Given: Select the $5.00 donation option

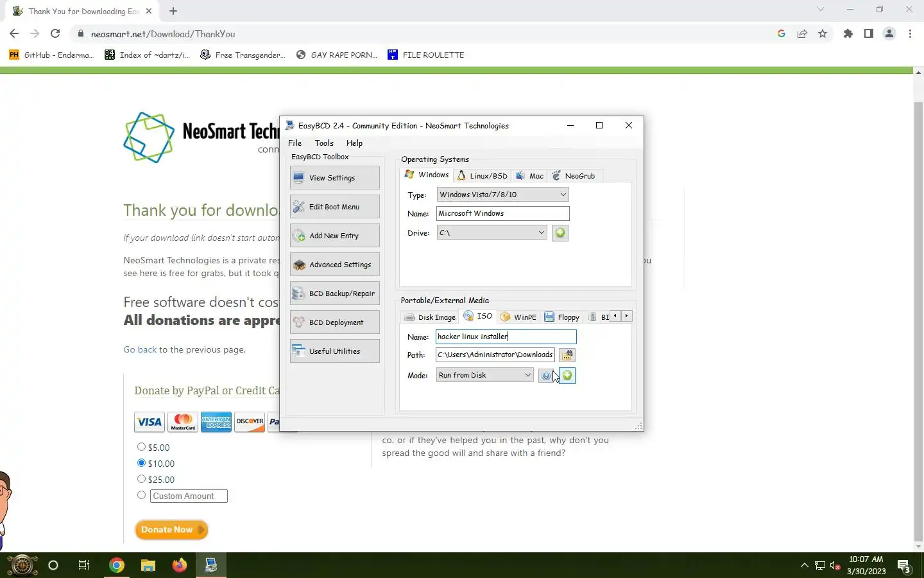Looking at the screenshot, I should tap(141, 447).
